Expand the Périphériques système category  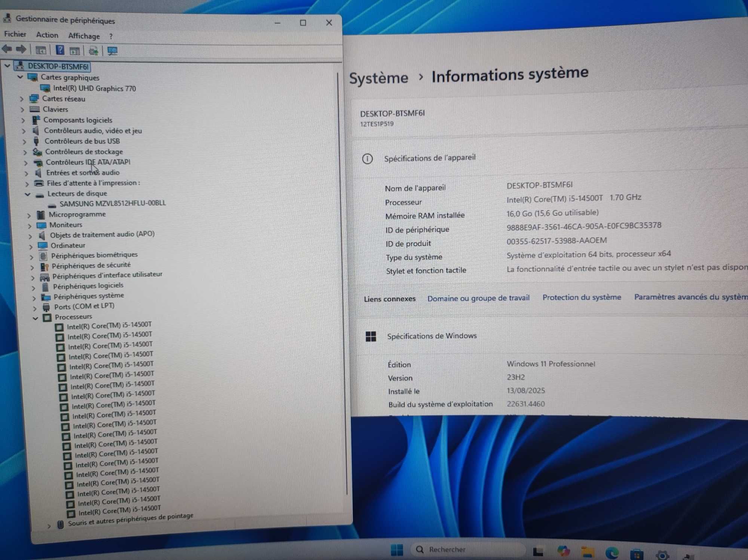(34, 298)
